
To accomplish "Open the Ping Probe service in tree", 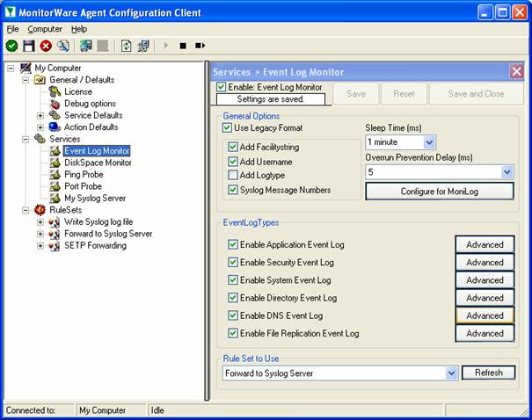I will point(83,175).
